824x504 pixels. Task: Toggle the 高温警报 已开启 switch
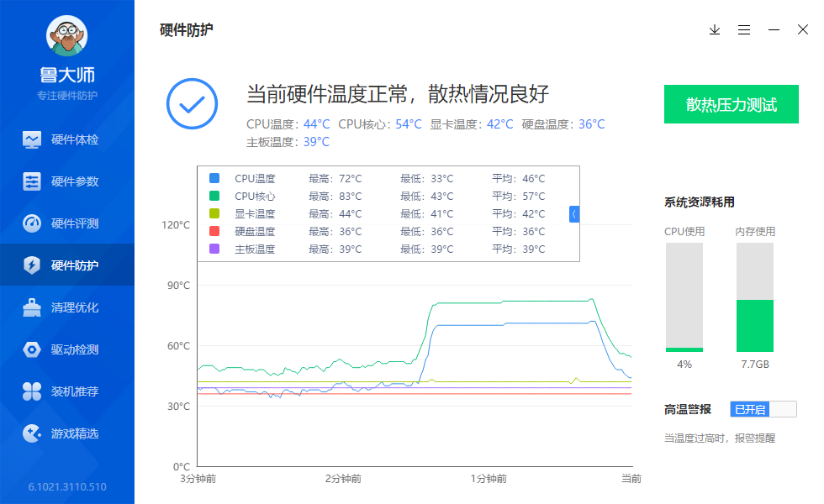[x=763, y=410]
